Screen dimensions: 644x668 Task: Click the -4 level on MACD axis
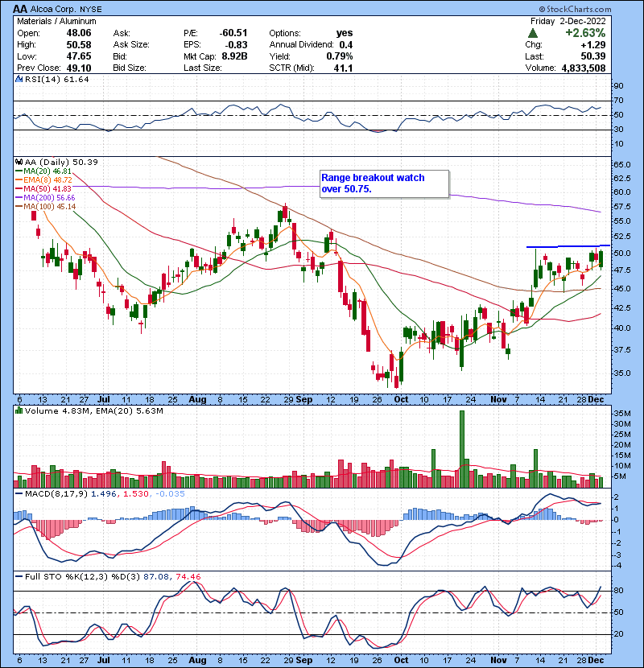(x=618, y=566)
